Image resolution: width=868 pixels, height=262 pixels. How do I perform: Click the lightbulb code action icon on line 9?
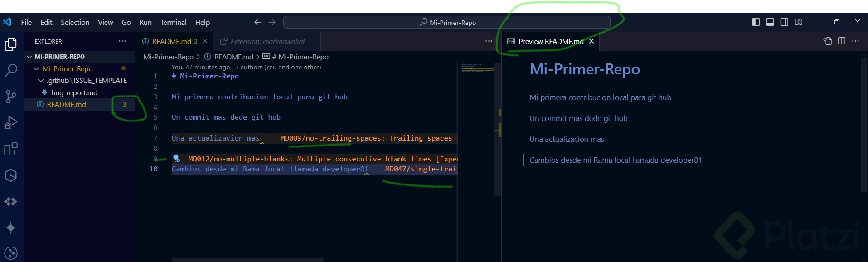point(177,159)
